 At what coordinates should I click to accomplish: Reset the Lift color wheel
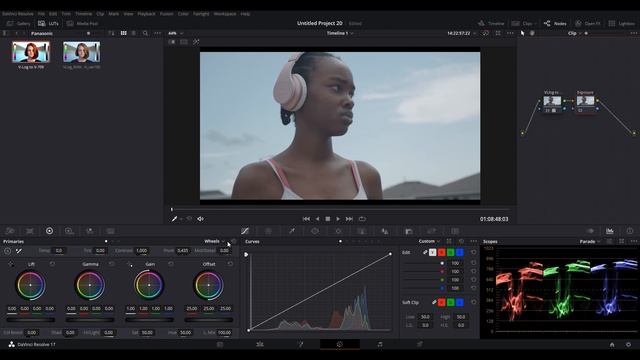52,264
